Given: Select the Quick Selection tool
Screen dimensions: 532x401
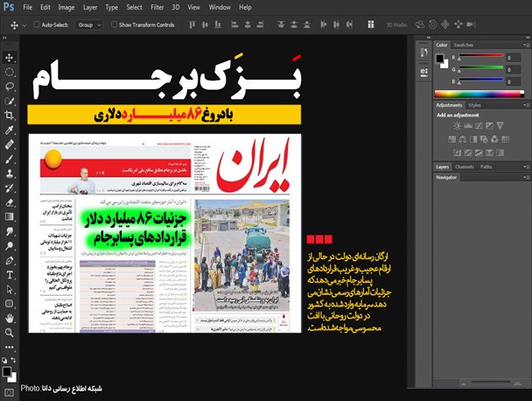Looking at the screenshot, I should [9, 102].
